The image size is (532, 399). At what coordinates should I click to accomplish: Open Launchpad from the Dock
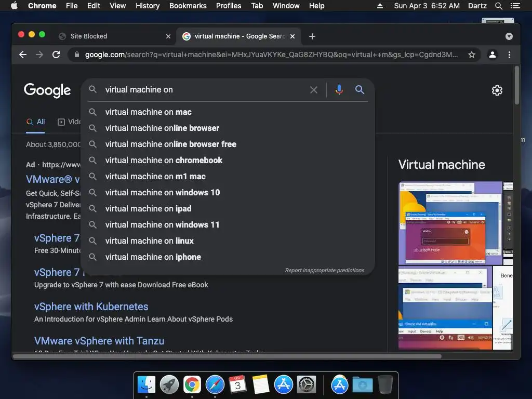(169, 385)
